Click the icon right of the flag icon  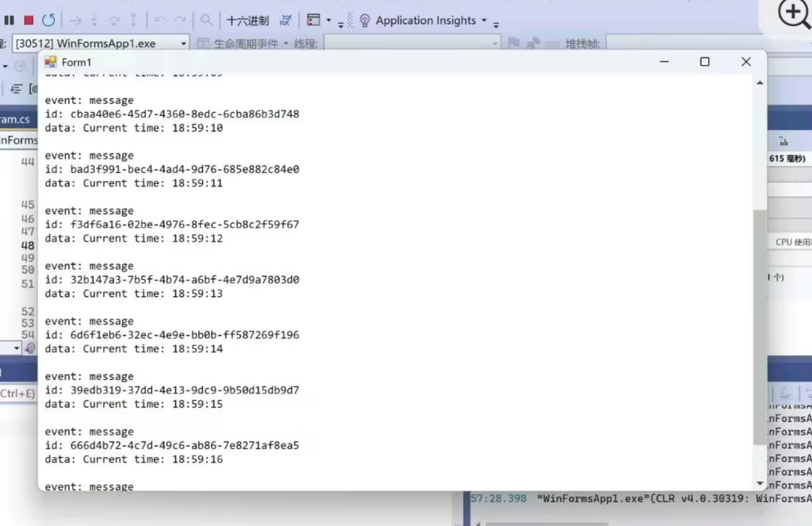[x=533, y=44]
